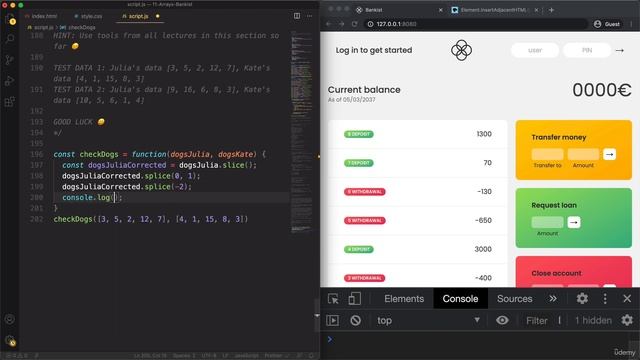Image resolution: width=640 pixels, height=360 pixels.
Task: Click the browser Forward arrow
Action: click(x=342, y=24)
